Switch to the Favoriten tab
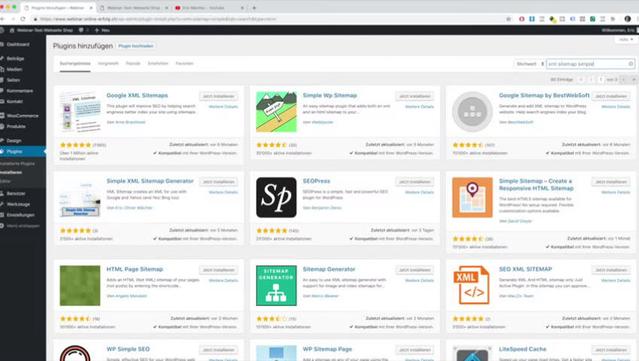This screenshot has width=639, height=361. 184,64
